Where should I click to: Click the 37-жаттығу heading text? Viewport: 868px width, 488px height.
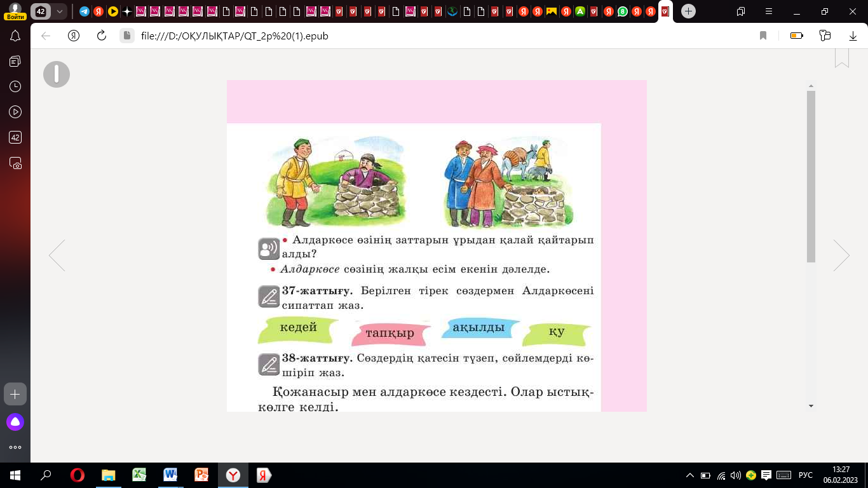tap(318, 291)
